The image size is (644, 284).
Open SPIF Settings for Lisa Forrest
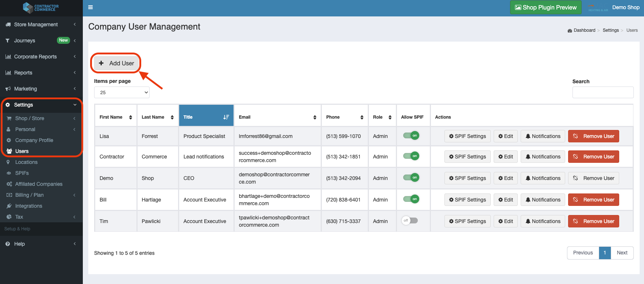(x=467, y=136)
